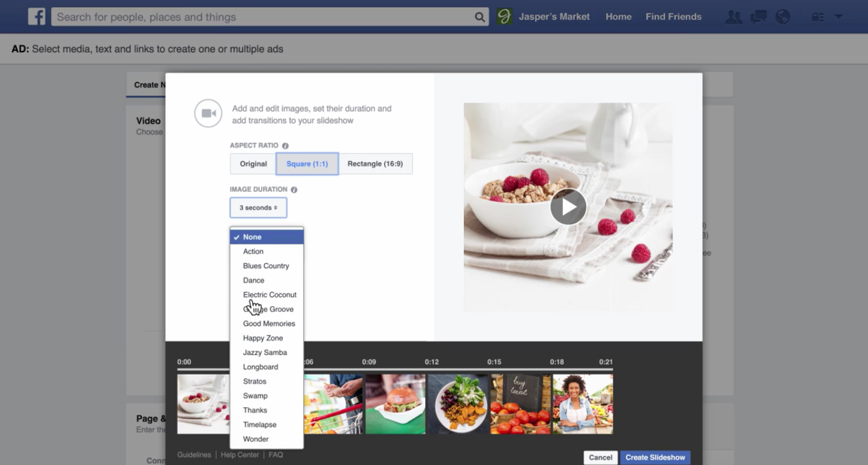Select the burger image thumbnail
Screen dimensions: 868x465
(x=395, y=404)
